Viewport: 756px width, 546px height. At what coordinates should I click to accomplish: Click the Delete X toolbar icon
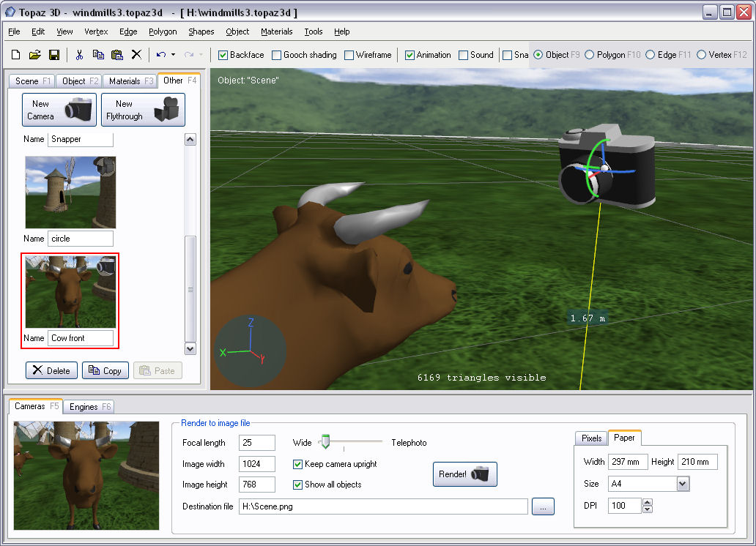click(x=136, y=55)
